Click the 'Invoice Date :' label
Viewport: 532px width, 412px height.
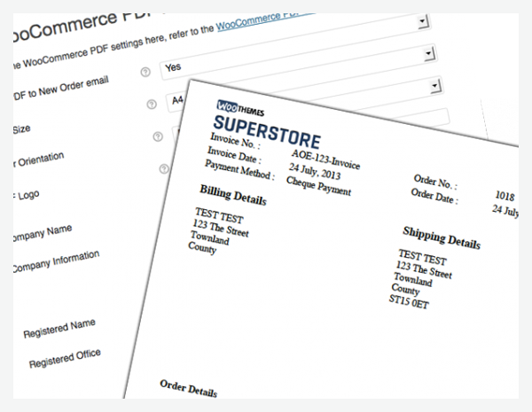234,155
